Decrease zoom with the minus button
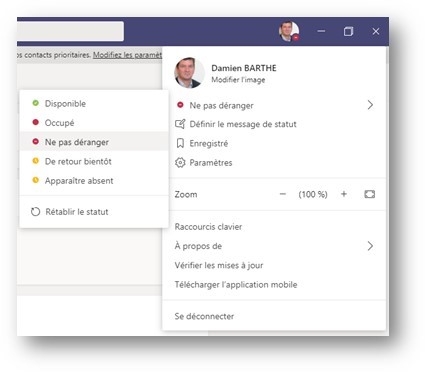425x372 pixels. pyautogui.click(x=283, y=194)
